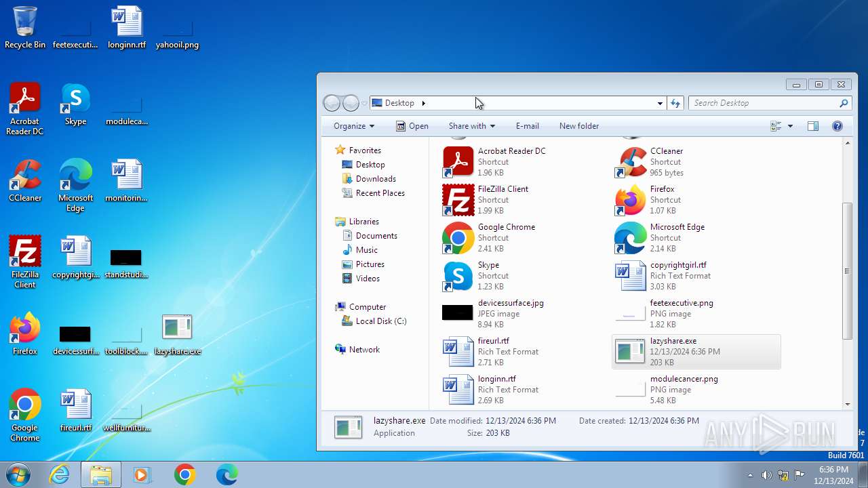Open Music library
The image size is (868, 488).
pyautogui.click(x=367, y=250)
